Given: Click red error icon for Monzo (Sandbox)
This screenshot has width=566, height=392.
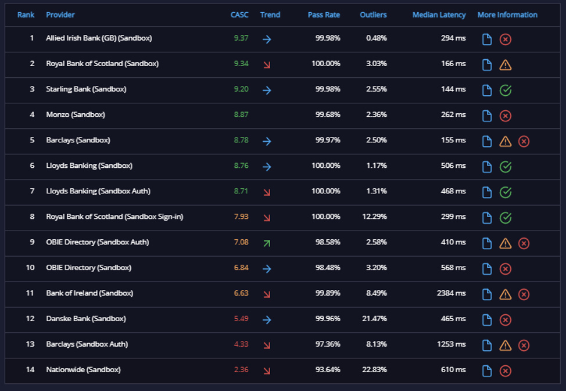Looking at the screenshot, I should [x=505, y=116].
